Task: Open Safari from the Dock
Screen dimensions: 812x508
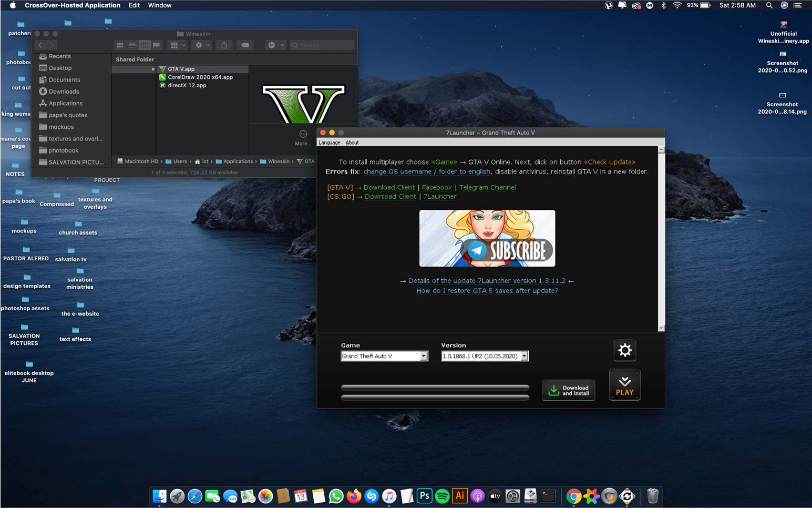Action: 194,495
